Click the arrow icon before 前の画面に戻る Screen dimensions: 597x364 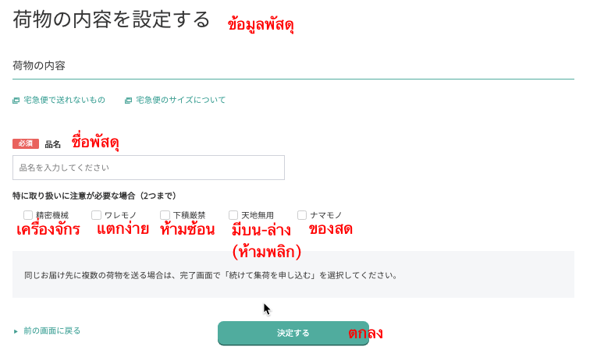16,331
